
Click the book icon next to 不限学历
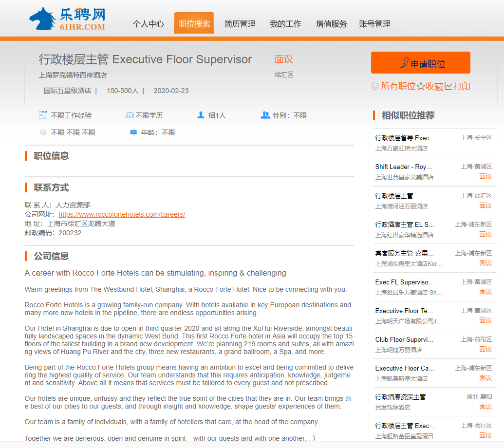130,115
